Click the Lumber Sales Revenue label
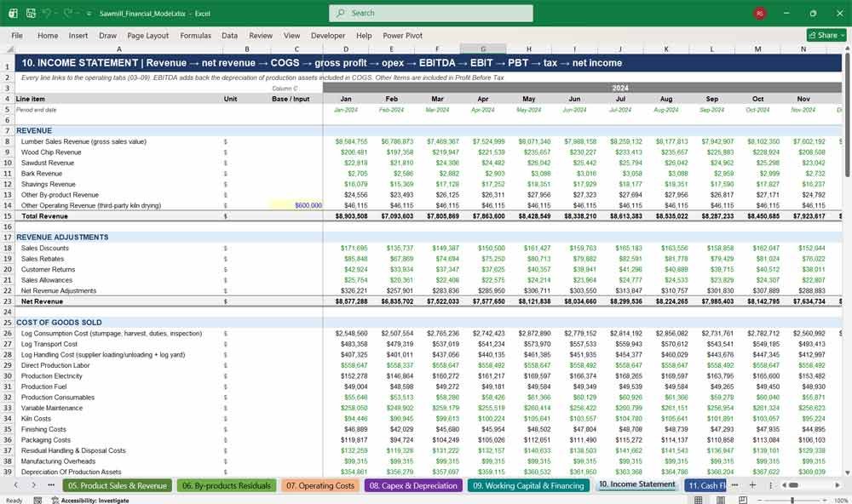The width and height of the screenshot is (852, 504). click(x=83, y=141)
